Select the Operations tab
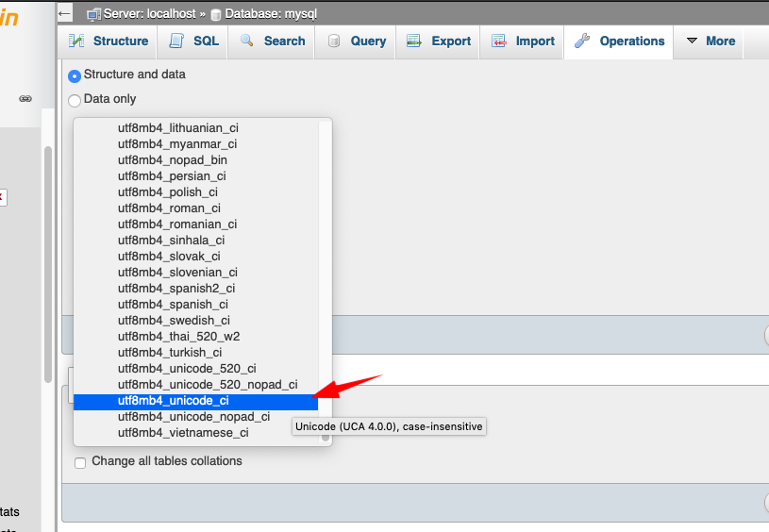769x532 pixels. (x=618, y=42)
